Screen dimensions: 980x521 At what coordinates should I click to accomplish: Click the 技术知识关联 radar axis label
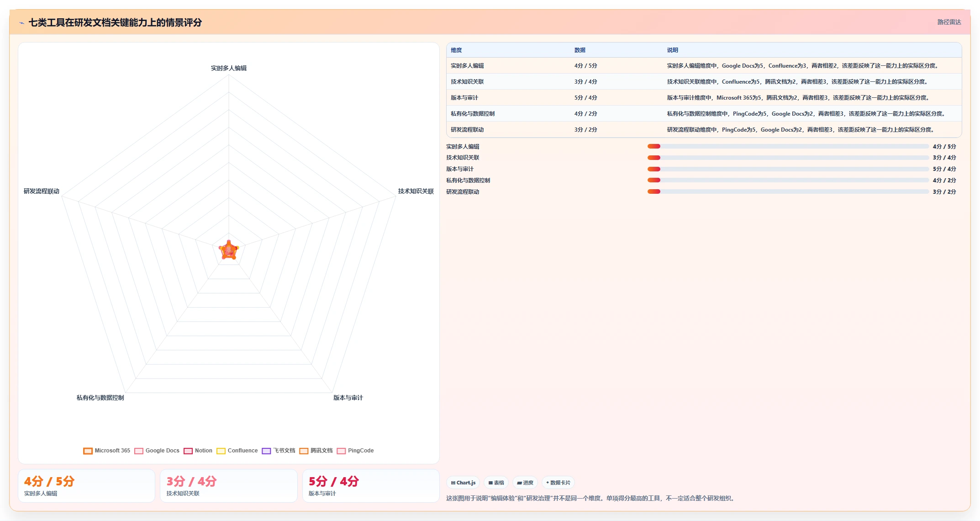click(x=416, y=191)
